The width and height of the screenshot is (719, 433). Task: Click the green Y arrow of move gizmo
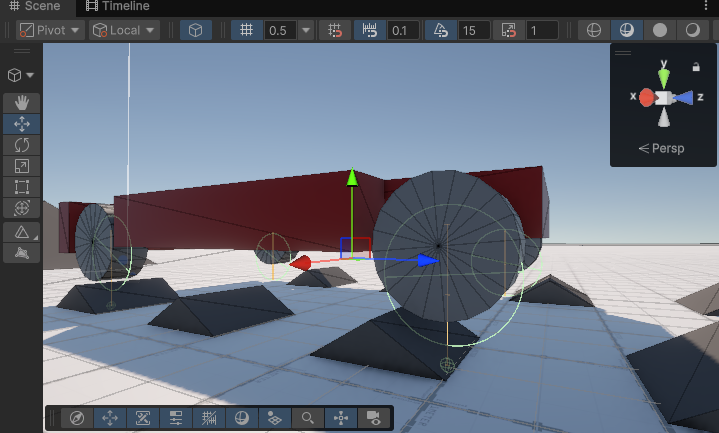352,178
